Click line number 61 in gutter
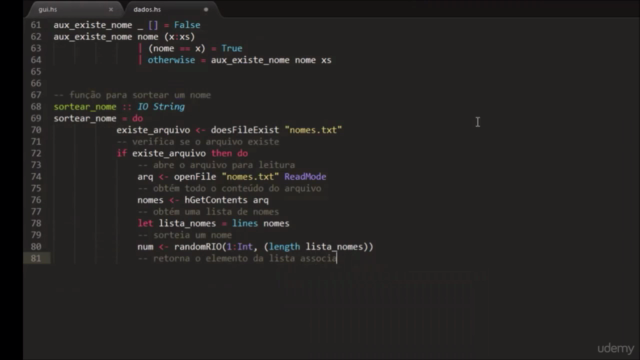Screen dimensions: 640x360 (36, 25)
